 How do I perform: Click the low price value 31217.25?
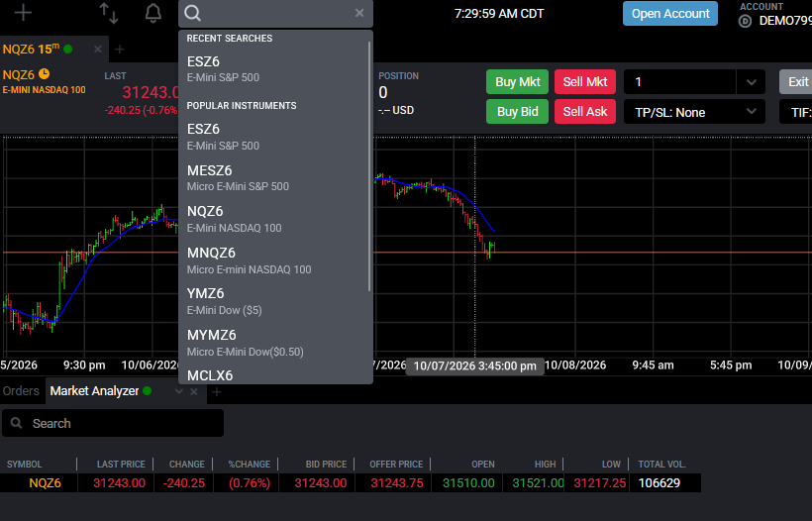[x=600, y=483]
